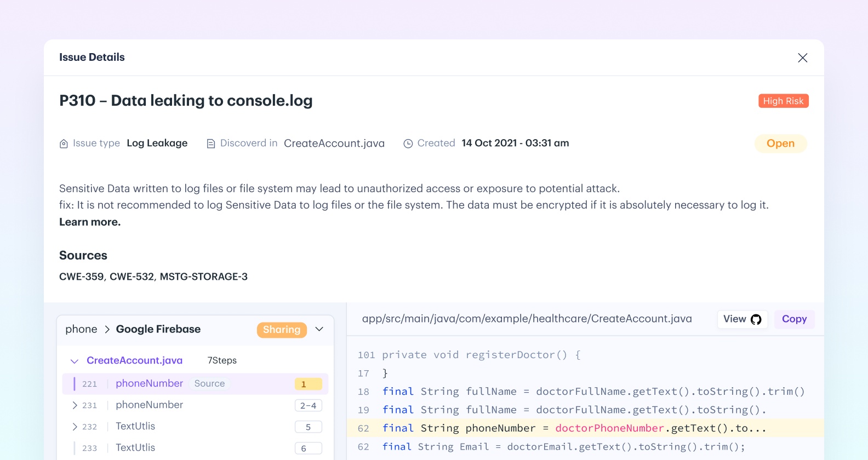Click the CreateAccount.java discovered file name

pos(334,143)
